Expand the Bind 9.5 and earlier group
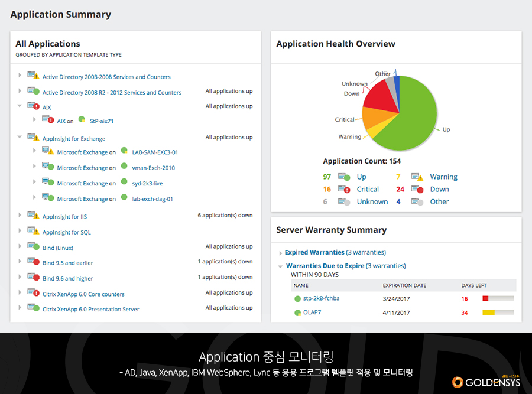Screen dimensions: 532x394 (20, 261)
